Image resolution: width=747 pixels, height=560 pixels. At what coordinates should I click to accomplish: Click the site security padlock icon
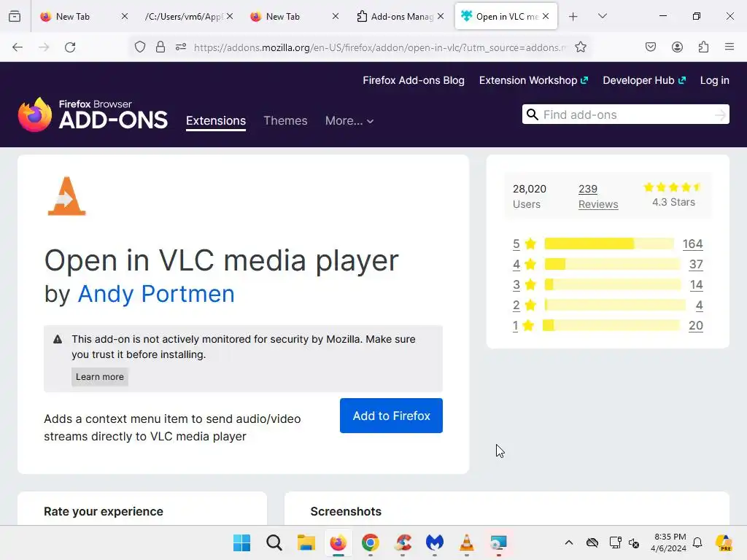click(160, 47)
